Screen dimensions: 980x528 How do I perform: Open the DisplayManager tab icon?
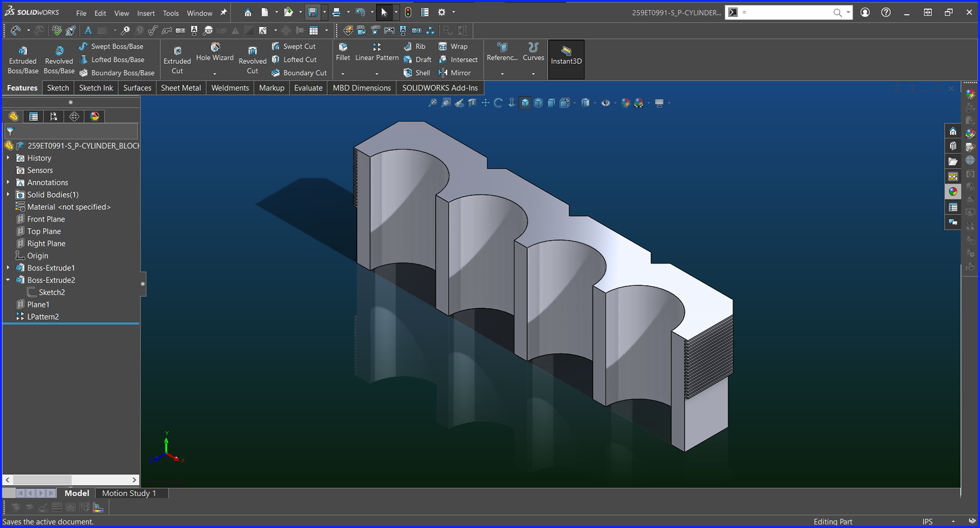click(94, 116)
